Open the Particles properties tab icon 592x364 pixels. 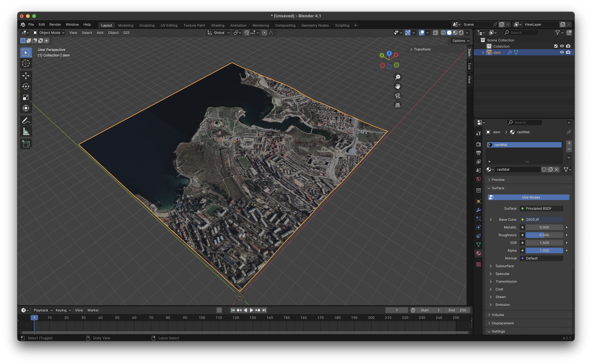(479, 219)
